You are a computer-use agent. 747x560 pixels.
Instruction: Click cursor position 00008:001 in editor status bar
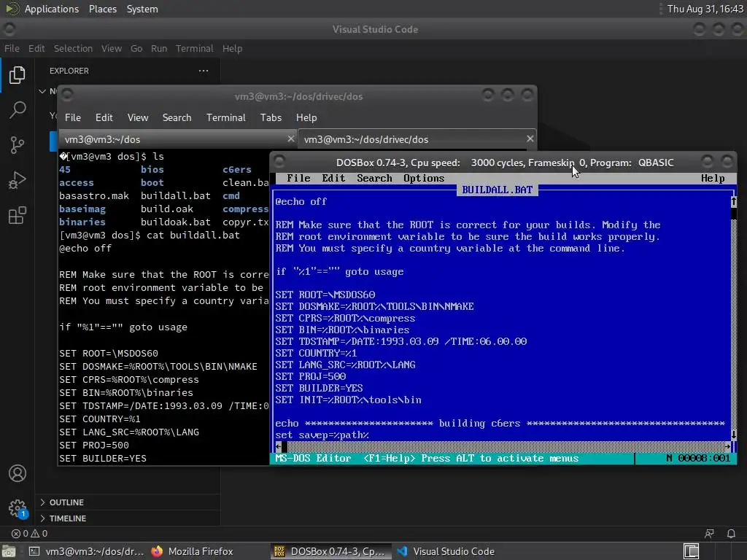[x=704, y=458]
